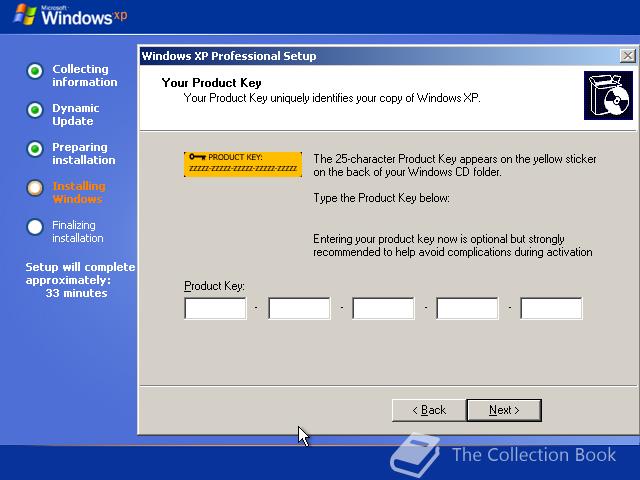Viewport: 640px width, 480px height.
Task: Click the 'Collecting information' label
Action: point(84,76)
